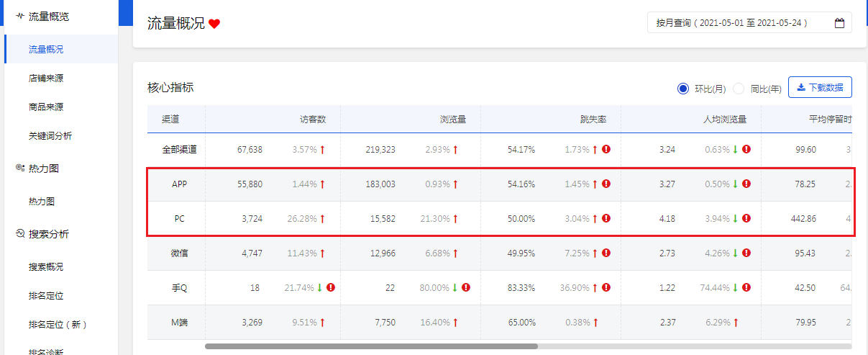
Task: Click the M端 row label
Action: [179, 323]
